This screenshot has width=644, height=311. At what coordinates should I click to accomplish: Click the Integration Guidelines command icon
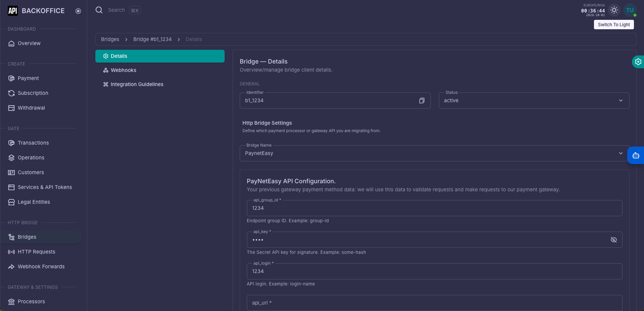click(x=106, y=84)
